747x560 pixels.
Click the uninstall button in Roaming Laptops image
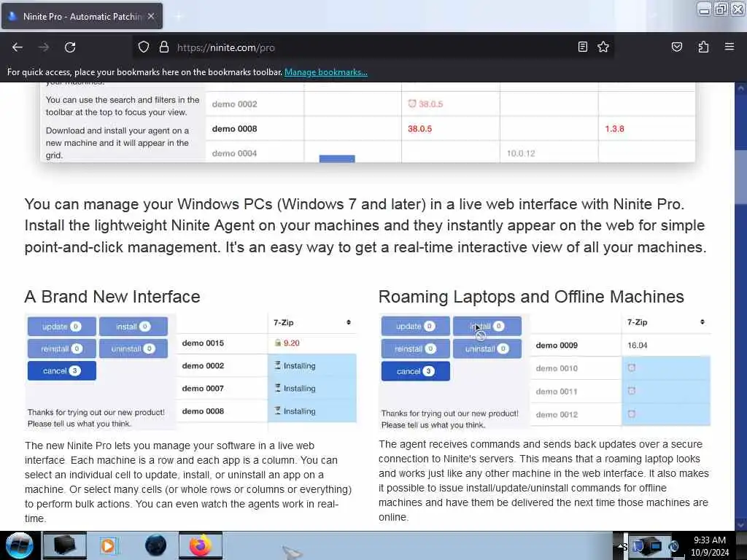tap(487, 349)
